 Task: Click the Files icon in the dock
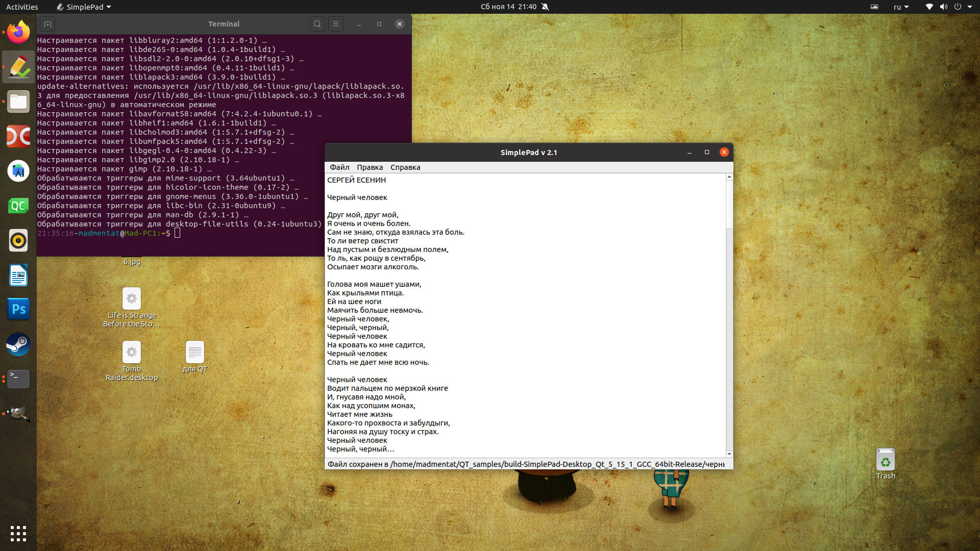[17, 102]
